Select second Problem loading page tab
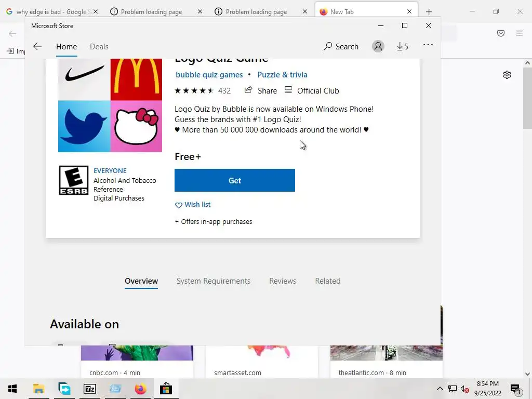The width and height of the screenshot is (532, 399). [x=256, y=11]
